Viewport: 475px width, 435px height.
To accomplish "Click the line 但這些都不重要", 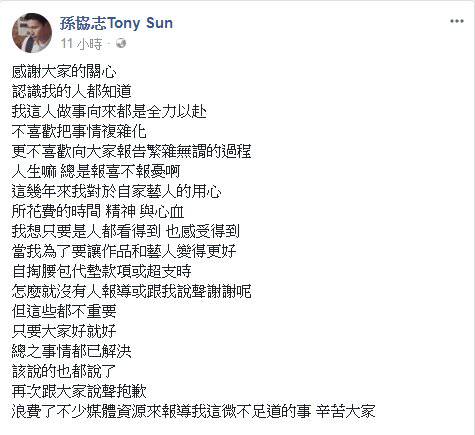I will coord(64,311).
